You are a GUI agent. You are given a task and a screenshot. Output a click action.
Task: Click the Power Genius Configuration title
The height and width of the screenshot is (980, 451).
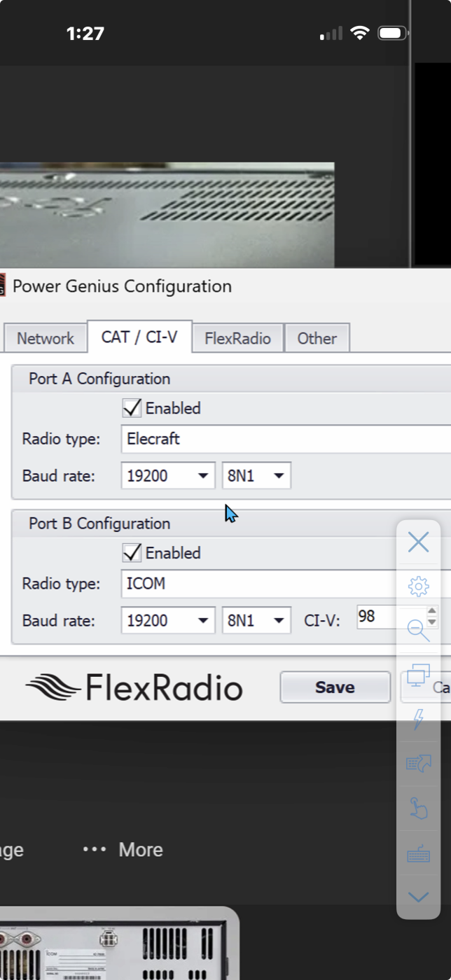(x=122, y=286)
